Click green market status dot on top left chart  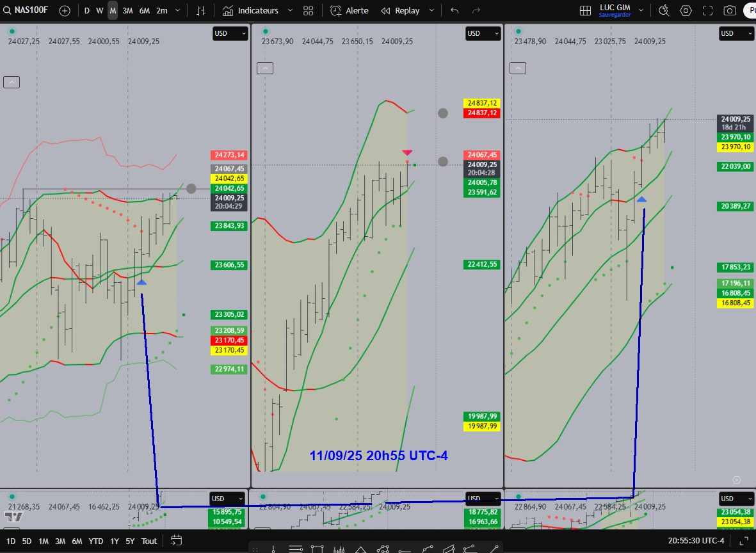pyautogui.click(x=13, y=31)
